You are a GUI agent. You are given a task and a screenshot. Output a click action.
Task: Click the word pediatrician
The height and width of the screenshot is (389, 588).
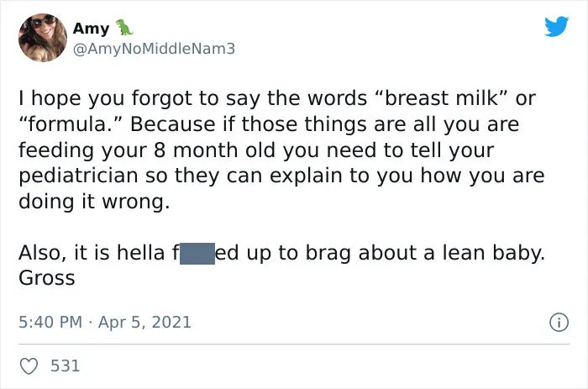(78, 176)
